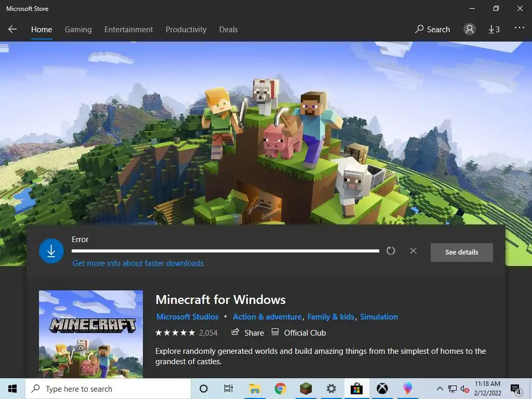532x399 pixels.
Task: Click the blue download circle icon
Action: point(51,251)
